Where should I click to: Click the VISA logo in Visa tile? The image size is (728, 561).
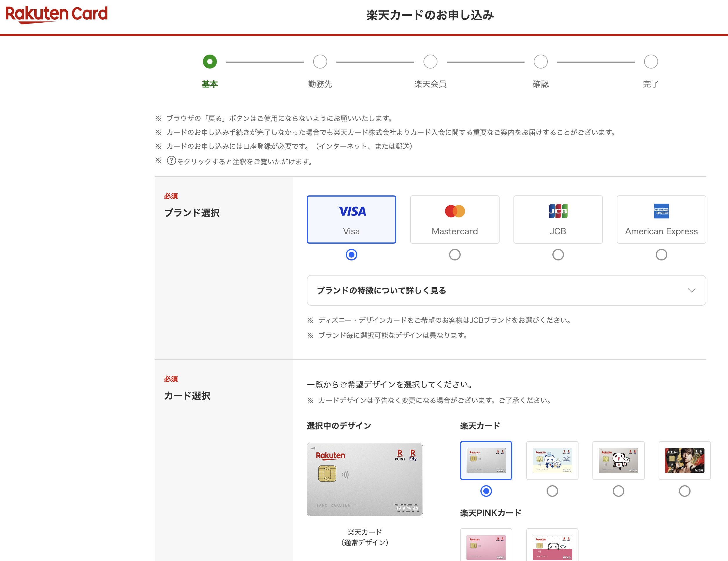(352, 211)
